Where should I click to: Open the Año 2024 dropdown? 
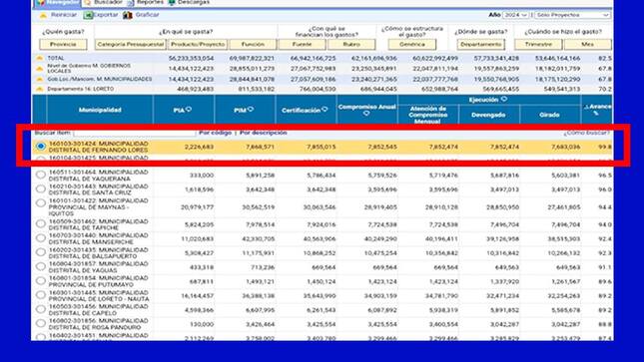(x=515, y=15)
